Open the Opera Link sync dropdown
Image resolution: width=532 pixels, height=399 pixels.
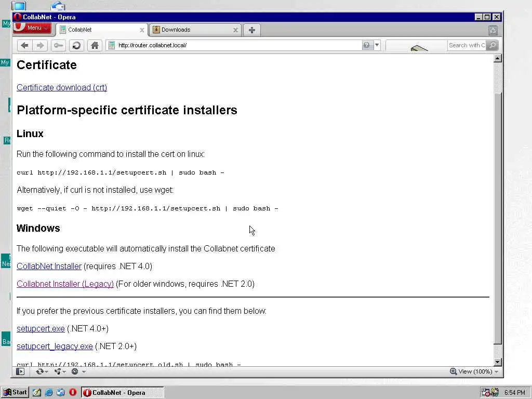click(42, 371)
